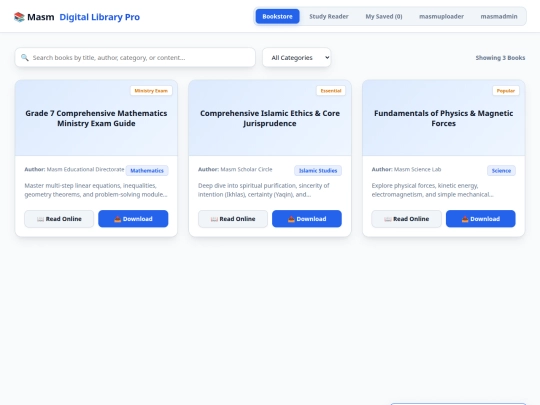This screenshot has width=540, height=405.
Task: Click the Digital Library Pro heading
Action: click(100, 17)
